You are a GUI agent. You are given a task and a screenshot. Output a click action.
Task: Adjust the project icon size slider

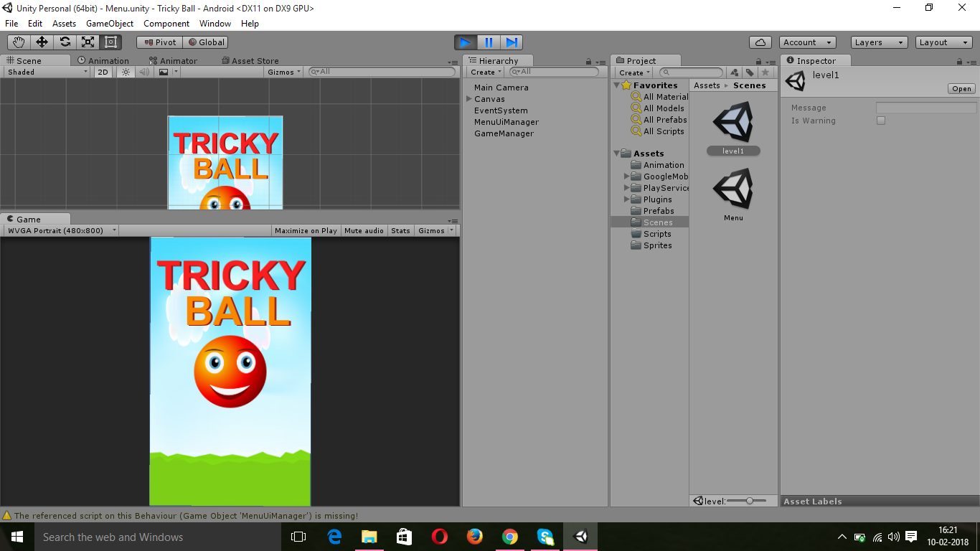pos(749,501)
